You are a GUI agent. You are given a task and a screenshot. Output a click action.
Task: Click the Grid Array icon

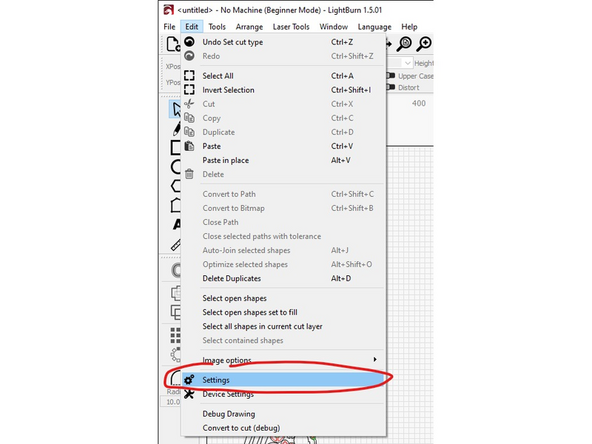[x=175, y=335]
